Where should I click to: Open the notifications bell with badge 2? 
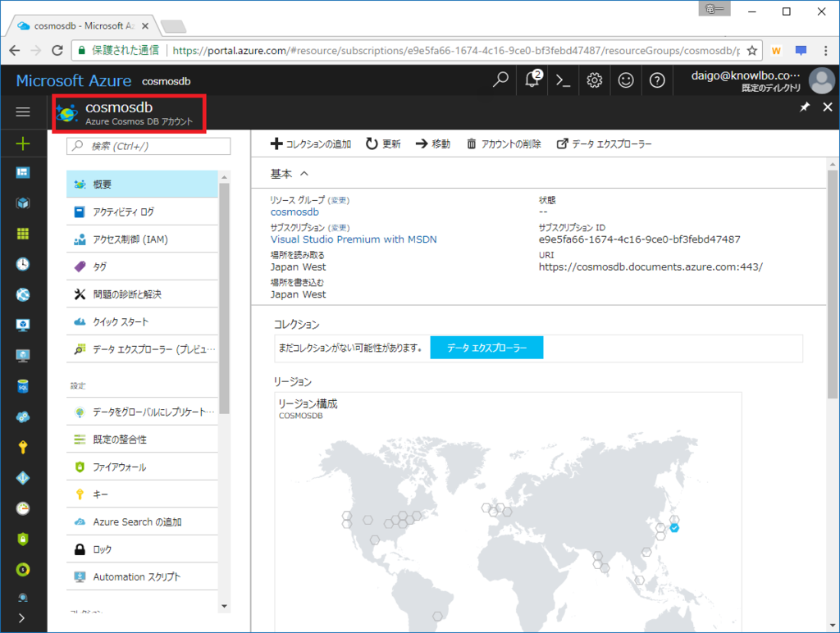[x=532, y=80]
